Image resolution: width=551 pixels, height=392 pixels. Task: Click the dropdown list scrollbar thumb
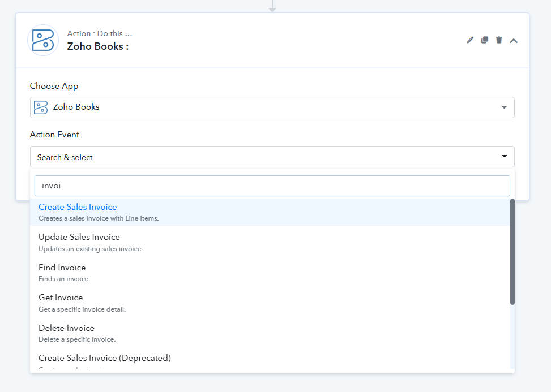tap(512, 252)
